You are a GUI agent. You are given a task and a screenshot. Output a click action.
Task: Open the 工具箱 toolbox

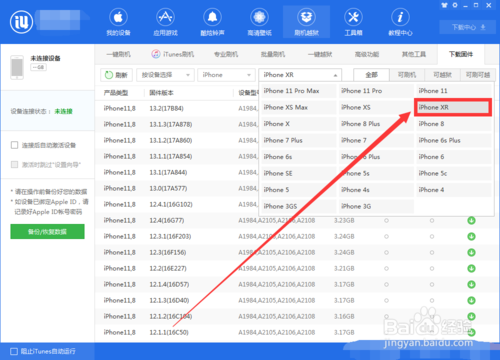click(353, 22)
